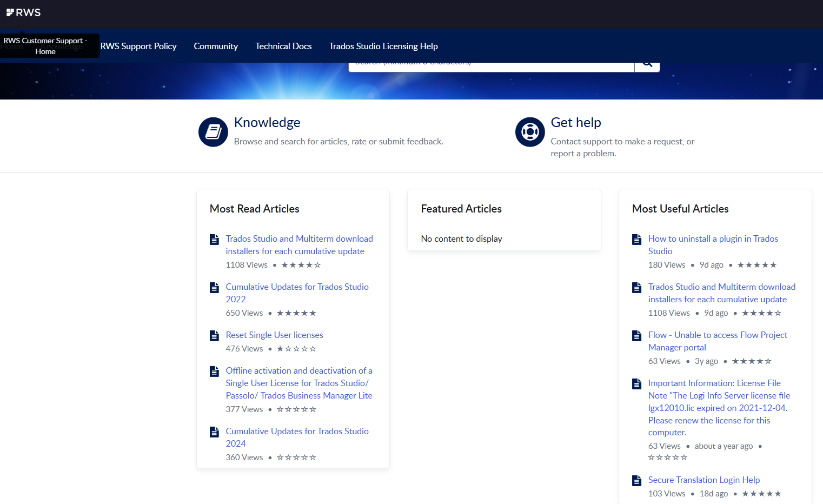823x504 pixels.
Task: Click document icon beside Secure Translation Login Help
Action: coord(636,481)
